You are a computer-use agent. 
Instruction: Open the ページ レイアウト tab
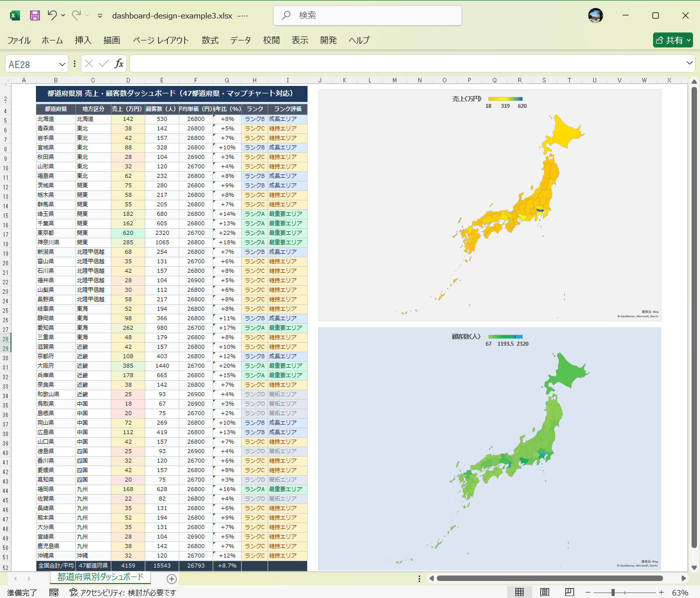click(x=161, y=40)
